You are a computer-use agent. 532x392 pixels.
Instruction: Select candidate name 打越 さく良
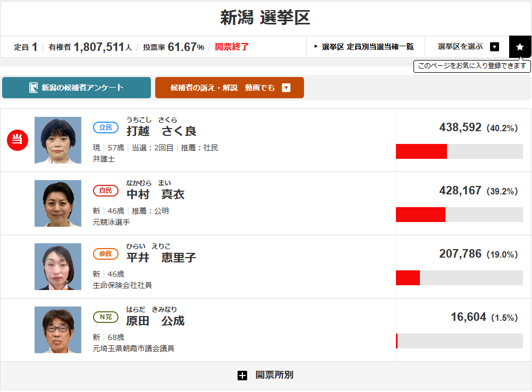(x=161, y=131)
